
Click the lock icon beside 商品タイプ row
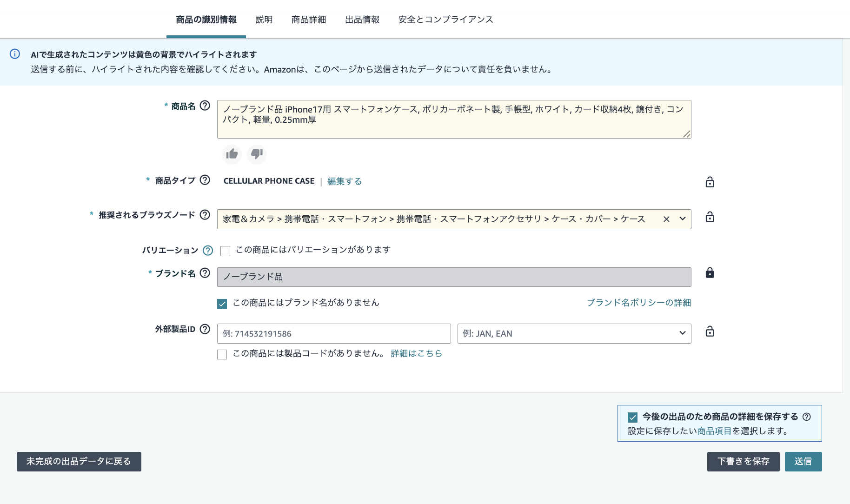tap(710, 182)
